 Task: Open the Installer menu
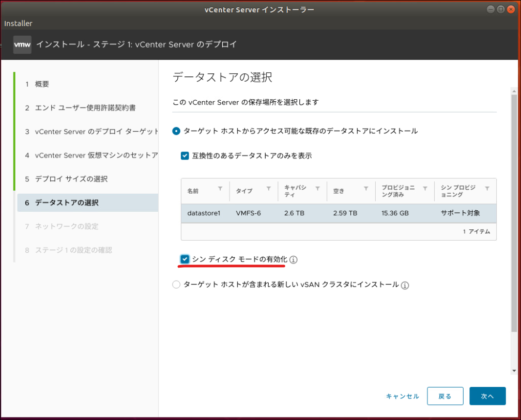[x=18, y=24]
